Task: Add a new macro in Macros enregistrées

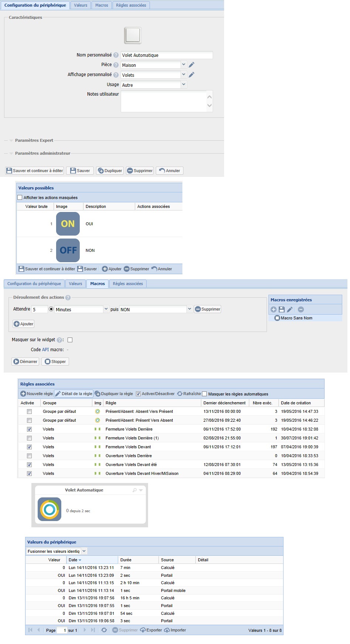Action: (x=274, y=309)
